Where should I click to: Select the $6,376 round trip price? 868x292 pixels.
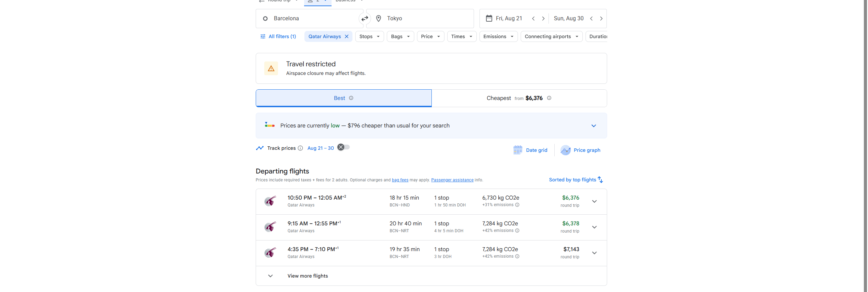[570, 198]
